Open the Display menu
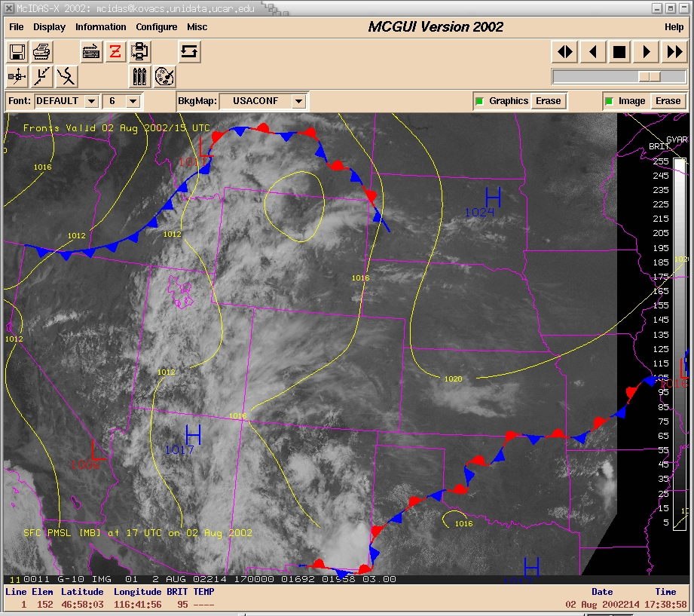 click(49, 27)
